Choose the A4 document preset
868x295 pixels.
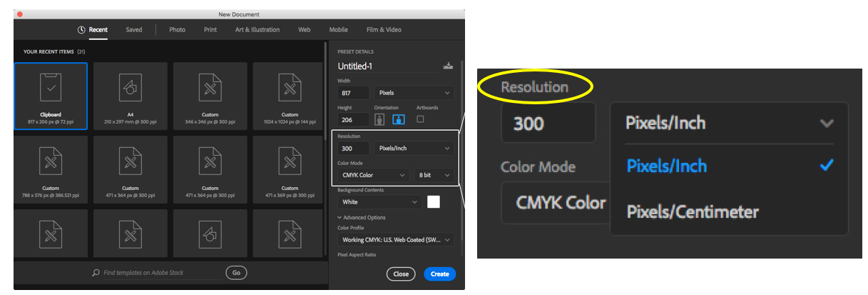[x=131, y=96]
